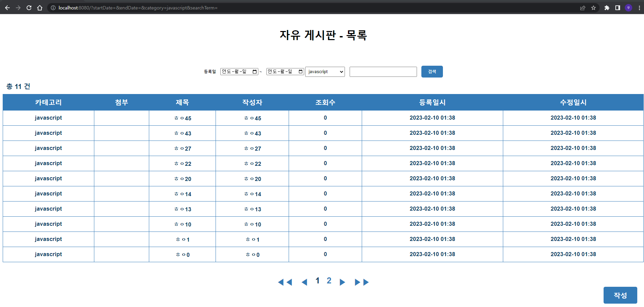Image resolution: width=644 pixels, height=307 pixels.
Task: Click view count in ㅎㅇ22 row
Action: (325, 163)
